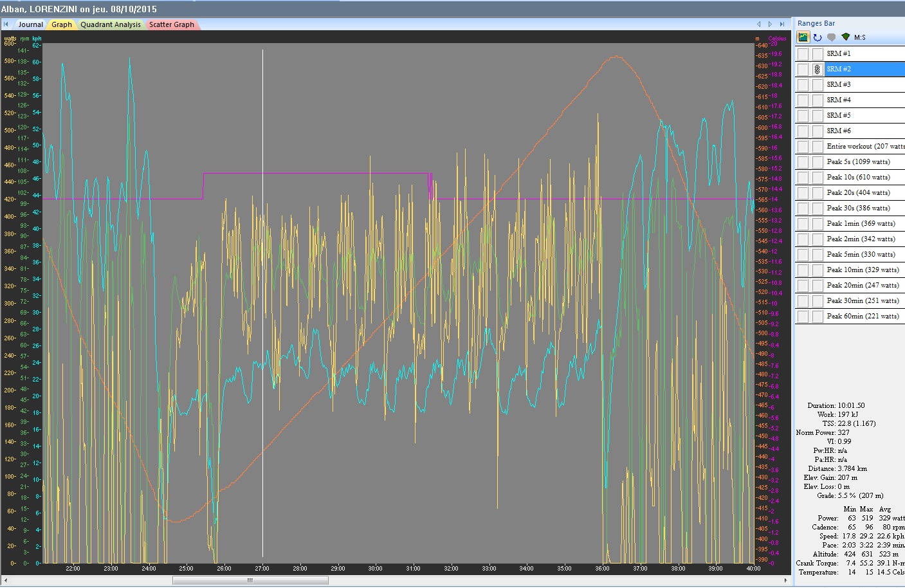Tick the right checkbox beside Peak 10s

tap(818, 178)
